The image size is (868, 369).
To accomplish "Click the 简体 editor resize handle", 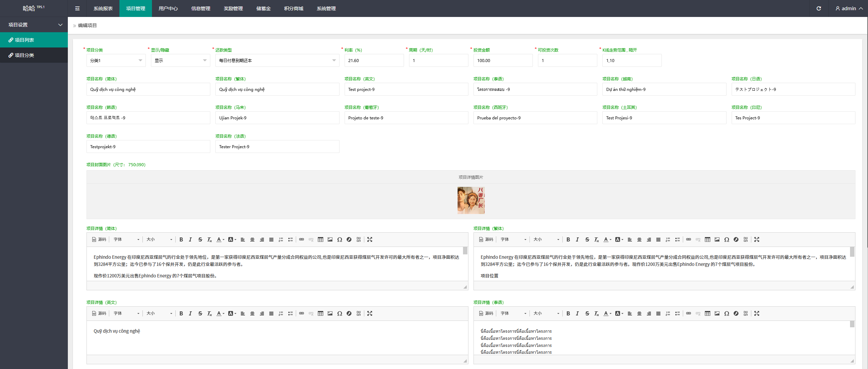I will (465, 287).
